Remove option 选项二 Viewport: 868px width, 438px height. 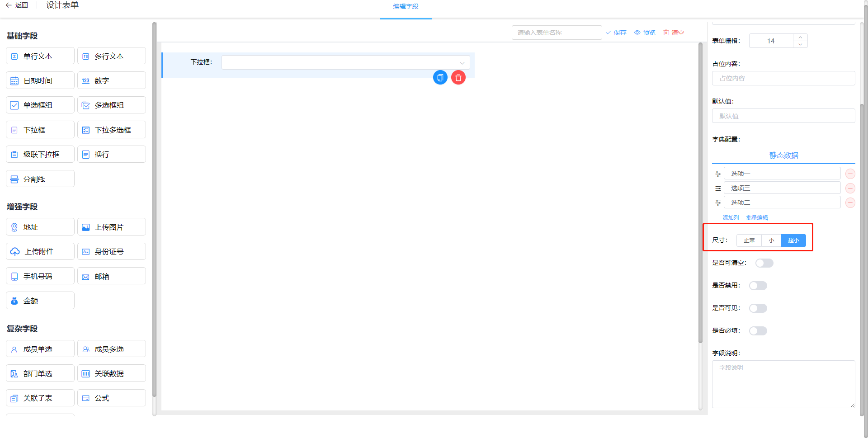[x=850, y=203]
